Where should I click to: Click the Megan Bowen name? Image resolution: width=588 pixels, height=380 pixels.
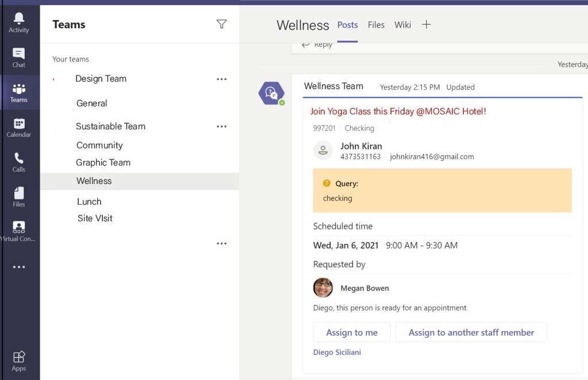click(x=364, y=288)
